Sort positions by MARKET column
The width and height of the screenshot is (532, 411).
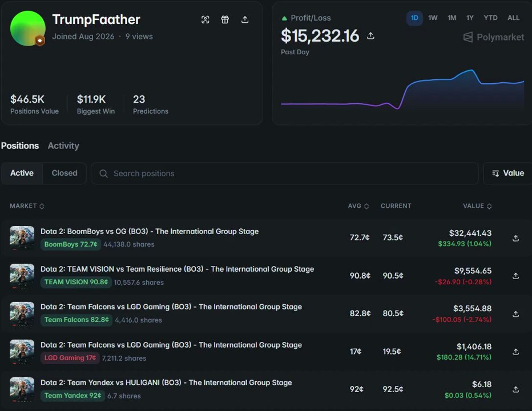pyautogui.click(x=27, y=206)
